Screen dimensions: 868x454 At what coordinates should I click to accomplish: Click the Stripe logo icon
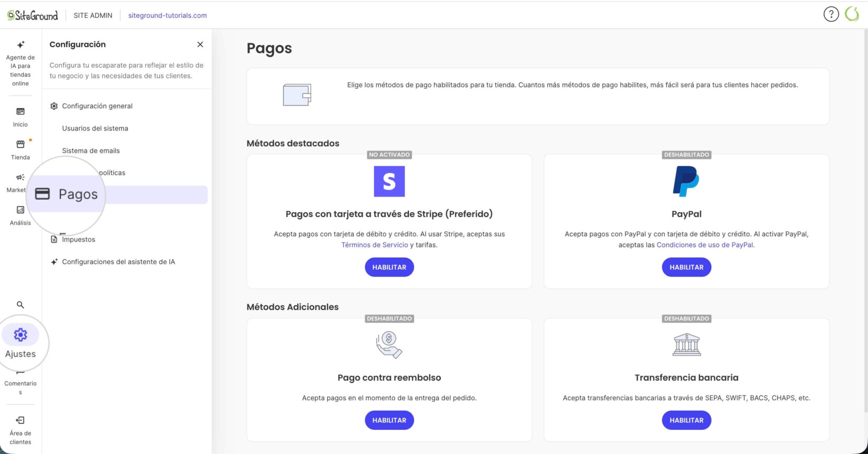coord(389,182)
